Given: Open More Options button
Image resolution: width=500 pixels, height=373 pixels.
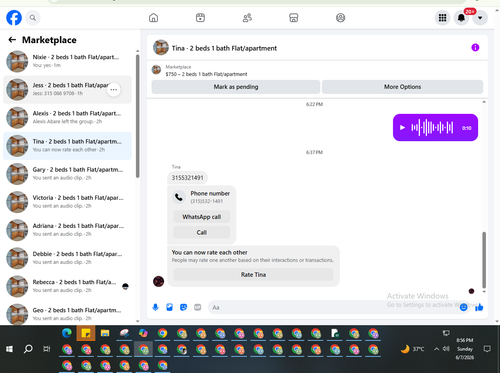Looking at the screenshot, I should (402, 87).
